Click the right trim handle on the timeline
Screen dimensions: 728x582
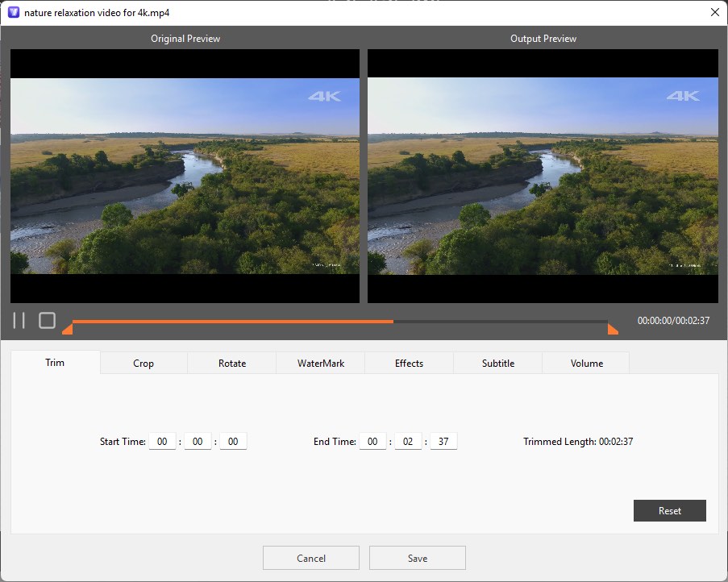614,329
